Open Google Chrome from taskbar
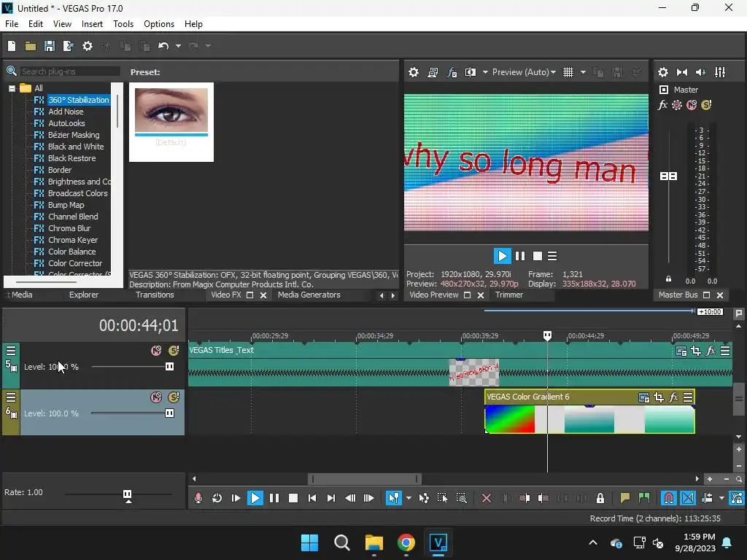 click(406, 542)
